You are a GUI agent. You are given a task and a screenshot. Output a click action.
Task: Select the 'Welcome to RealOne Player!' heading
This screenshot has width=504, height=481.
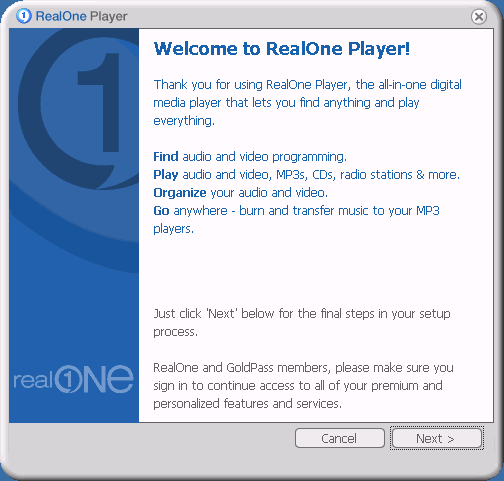click(x=282, y=49)
